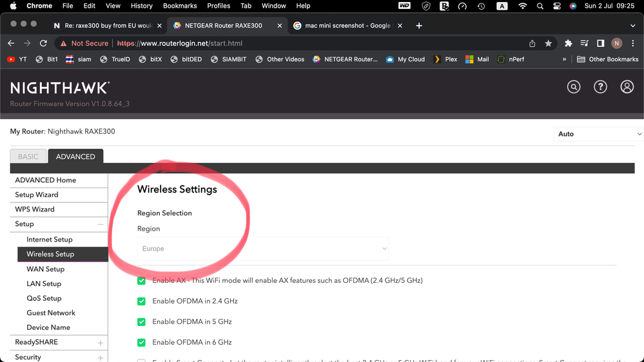Open Spotlight search in menu bar
Image resolution: width=644 pixels, height=362 pixels.
click(540, 6)
